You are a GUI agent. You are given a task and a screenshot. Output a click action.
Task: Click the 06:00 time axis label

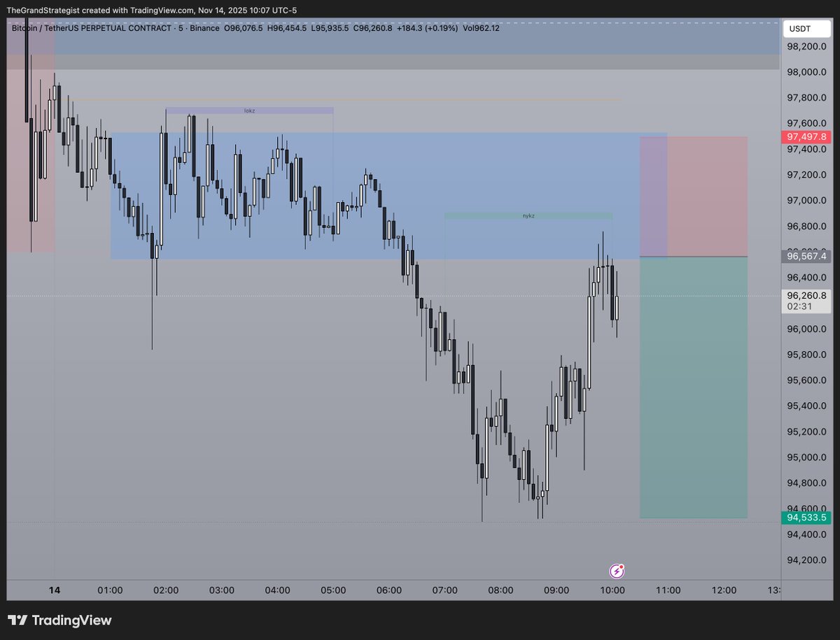[x=389, y=590]
